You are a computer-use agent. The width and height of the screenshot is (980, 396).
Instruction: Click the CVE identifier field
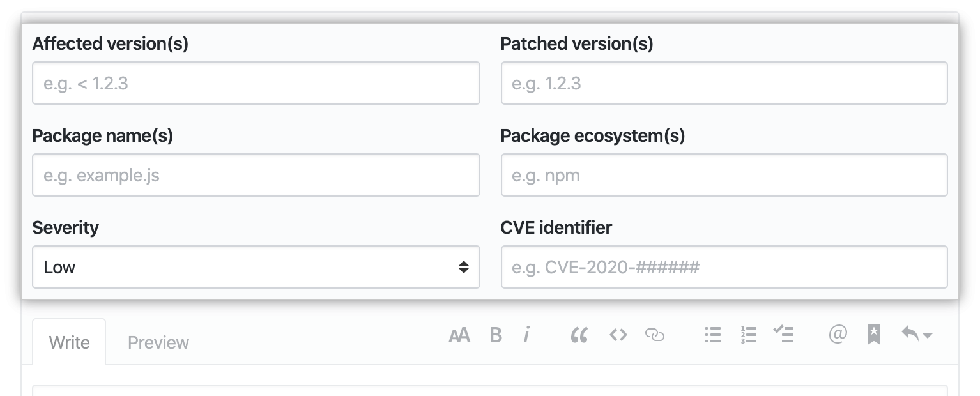(x=724, y=267)
